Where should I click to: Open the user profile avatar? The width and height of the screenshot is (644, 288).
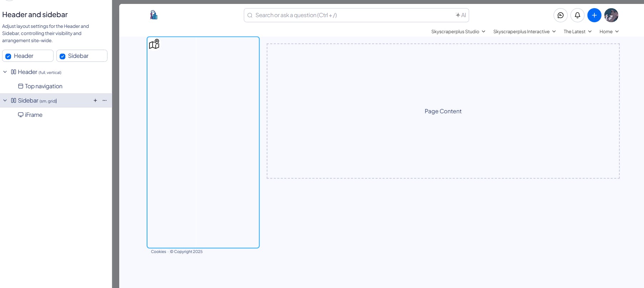coord(611,15)
